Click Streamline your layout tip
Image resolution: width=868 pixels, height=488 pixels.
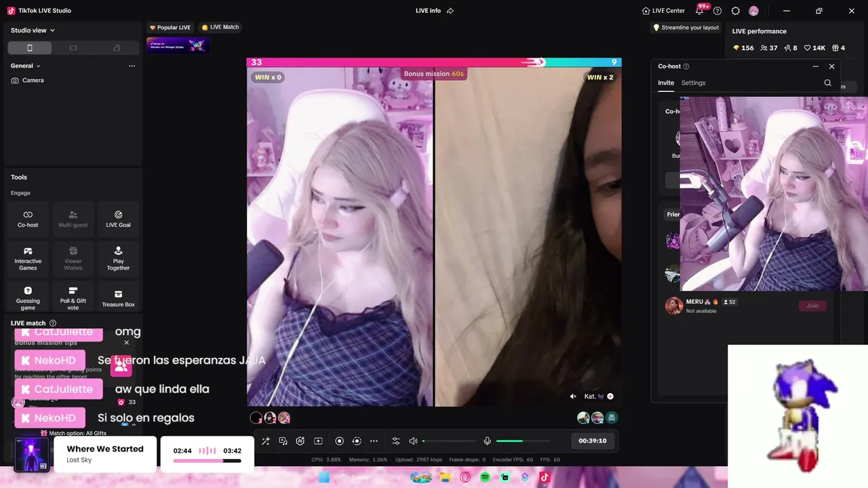[686, 28]
